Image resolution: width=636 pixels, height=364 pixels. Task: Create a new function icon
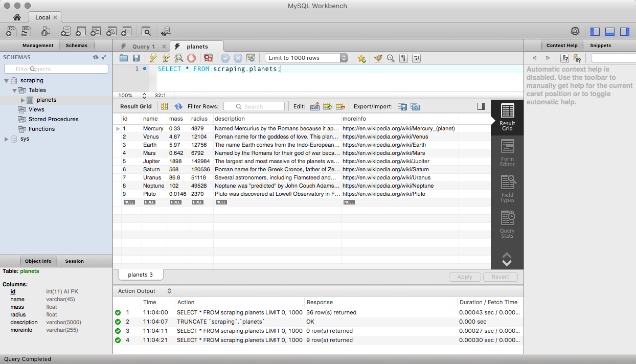pyautogui.click(x=126, y=31)
